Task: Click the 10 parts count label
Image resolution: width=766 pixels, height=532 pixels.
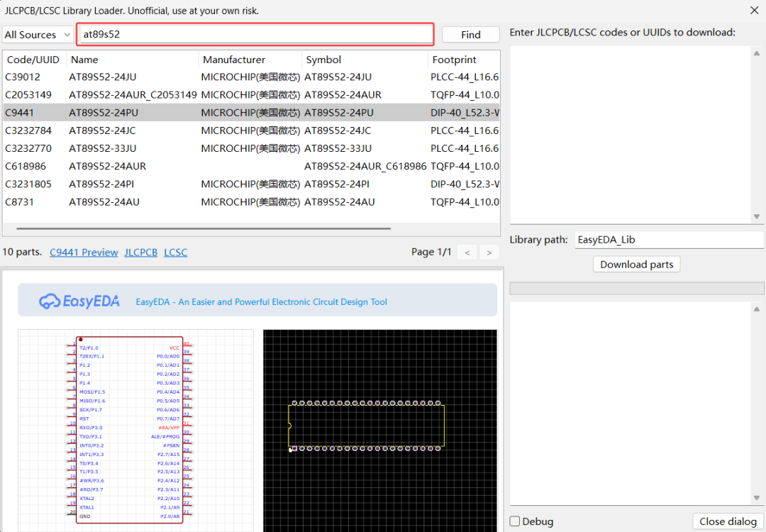Action: click(21, 252)
